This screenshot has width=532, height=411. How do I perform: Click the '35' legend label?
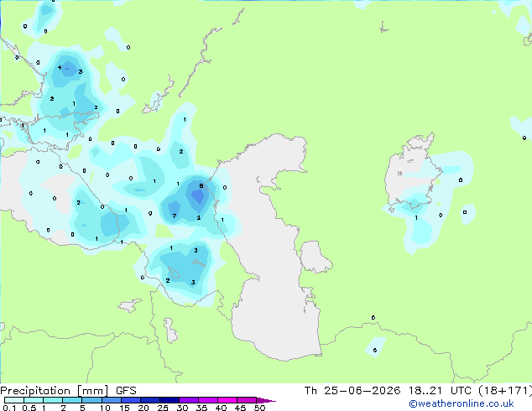[x=201, y=408]
